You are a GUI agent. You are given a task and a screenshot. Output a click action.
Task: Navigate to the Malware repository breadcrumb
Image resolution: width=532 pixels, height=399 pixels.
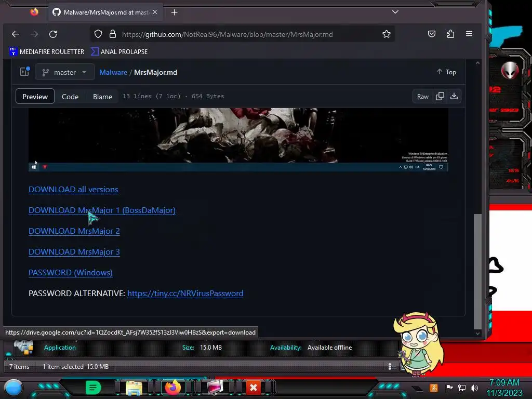coord(113,72)
